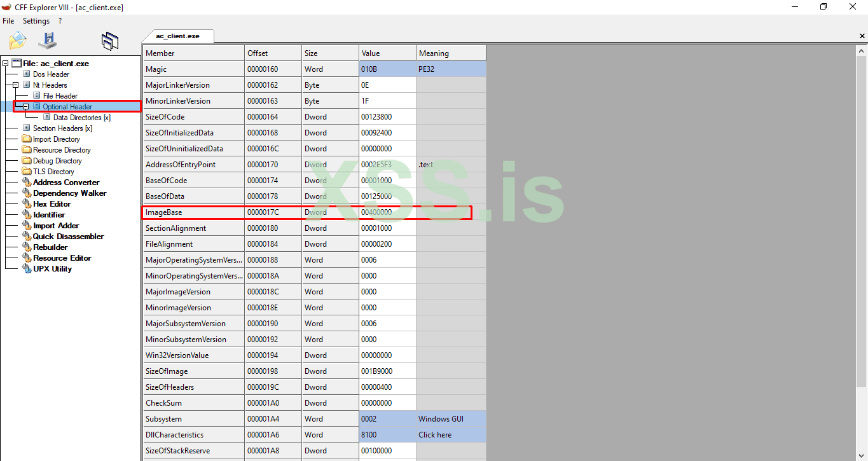Click the Import Adder tool icon
Screen dimensions: 868x461
(x=27, y=226)
